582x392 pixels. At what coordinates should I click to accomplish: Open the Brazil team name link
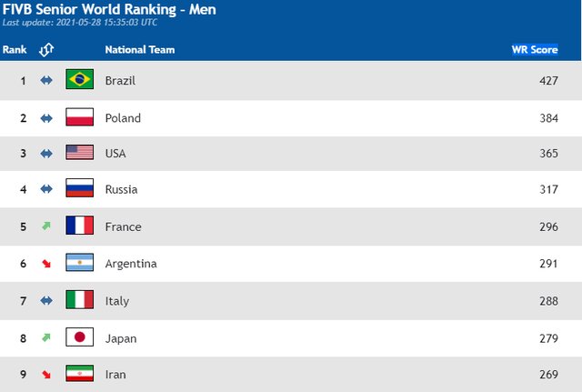pos(120,81)
